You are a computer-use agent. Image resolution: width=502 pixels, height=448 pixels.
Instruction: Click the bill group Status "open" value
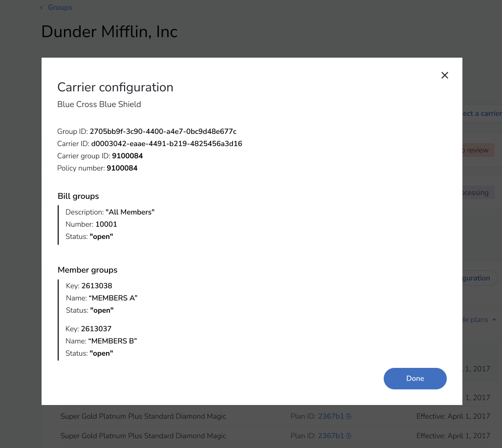(102, 236)
